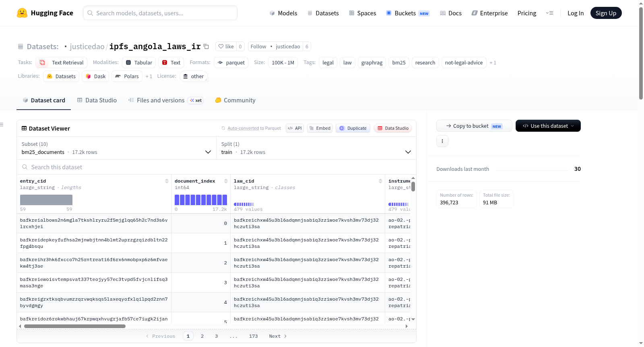Open Data Studio from viewer header

click(393, 128)
